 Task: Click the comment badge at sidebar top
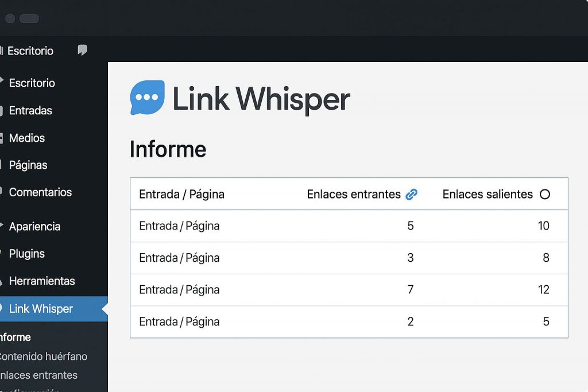click(x=82, y=51)
